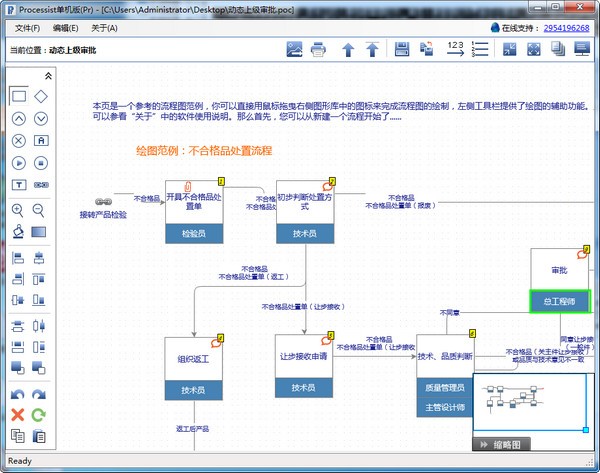Viewport: 600px width, 473px height.
Task: Open the 文件(F) menu
Action: click(27, 28)
